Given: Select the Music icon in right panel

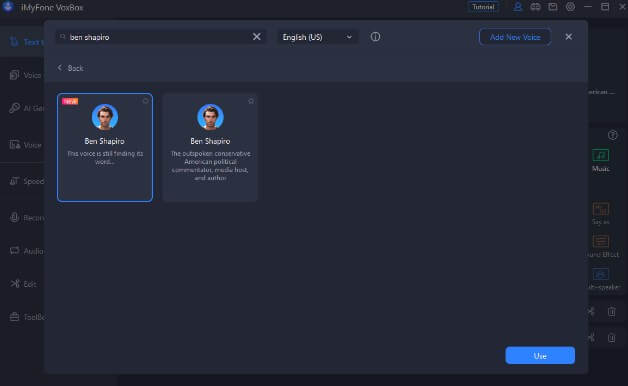Looking at the screenshot, I should 600,160.
